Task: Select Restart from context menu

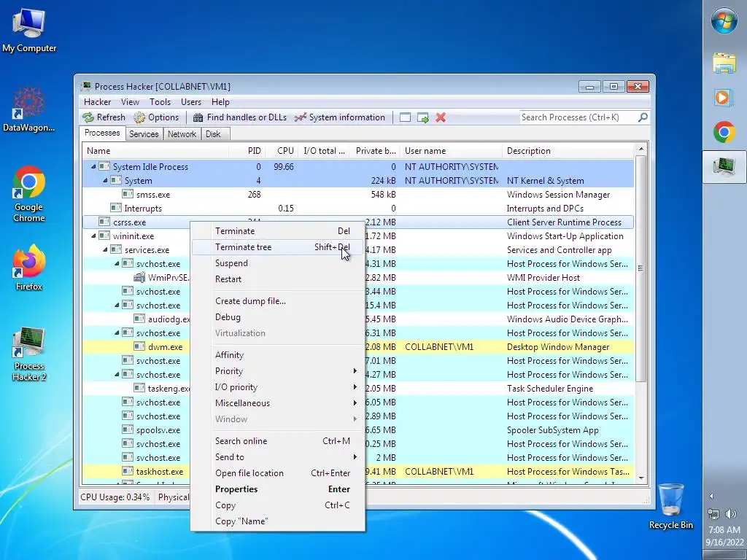Action: pos(278,279)
